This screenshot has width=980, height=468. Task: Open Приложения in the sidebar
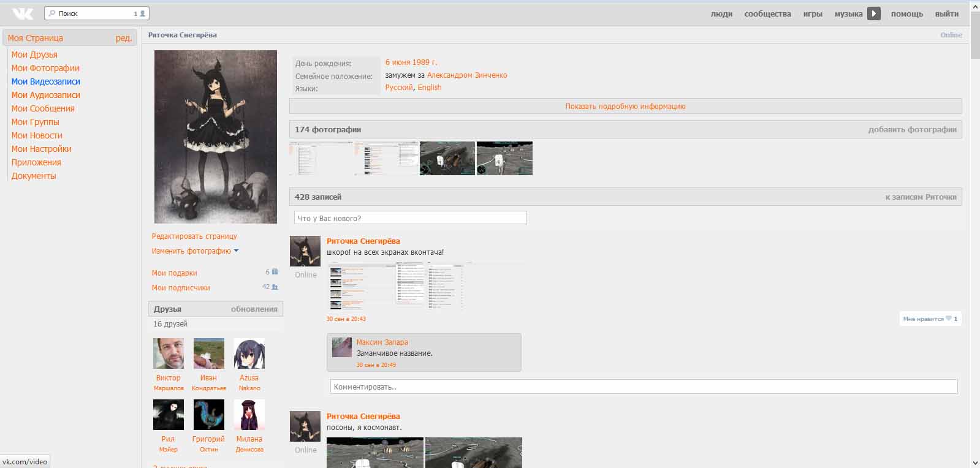pos(36,162)
